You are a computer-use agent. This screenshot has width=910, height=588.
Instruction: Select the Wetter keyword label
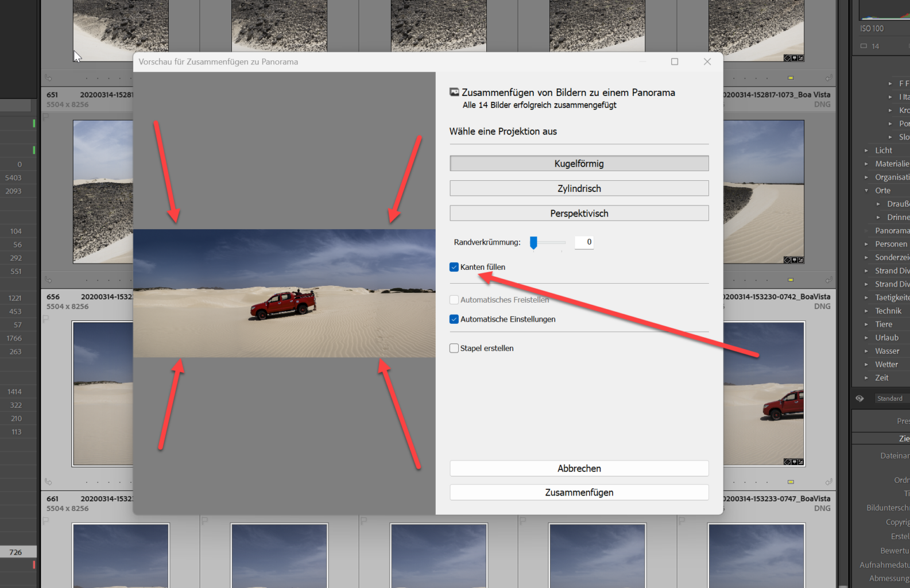pyautogui.click(x=886, y=364)
